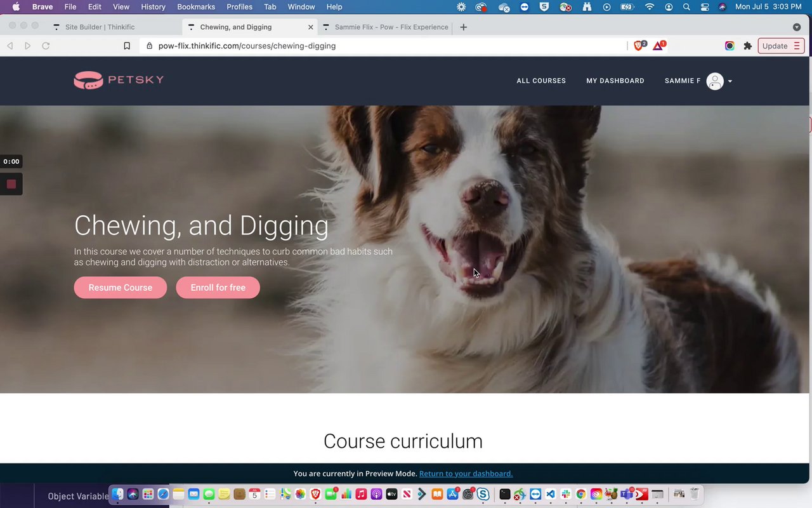Open the Help menu

coord(334,7)
